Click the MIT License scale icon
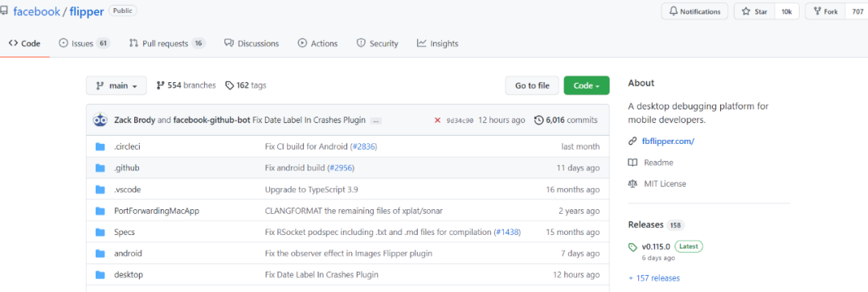Image resolution: width=868 pixels, height=292 pixels. [x=633, y=183]
